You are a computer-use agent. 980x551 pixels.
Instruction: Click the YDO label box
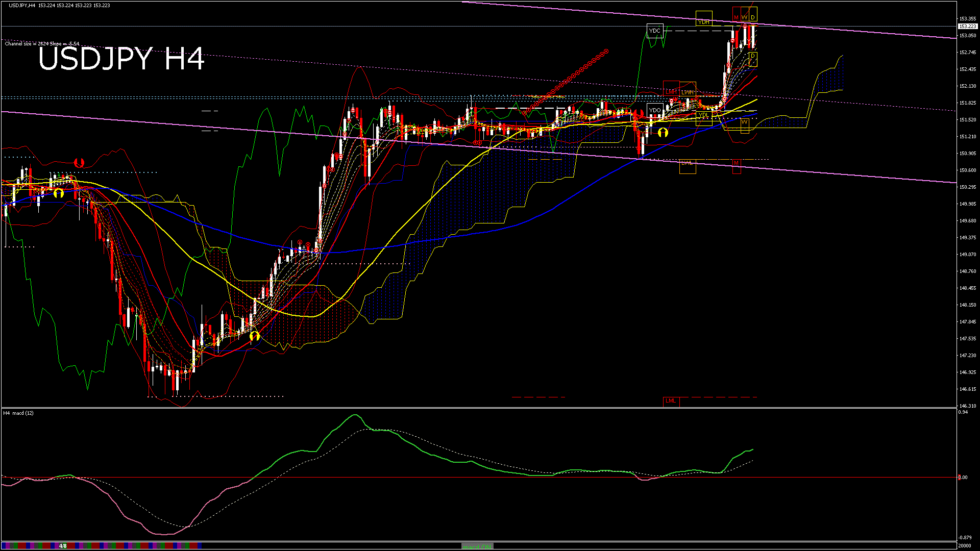tap(654, 110)
